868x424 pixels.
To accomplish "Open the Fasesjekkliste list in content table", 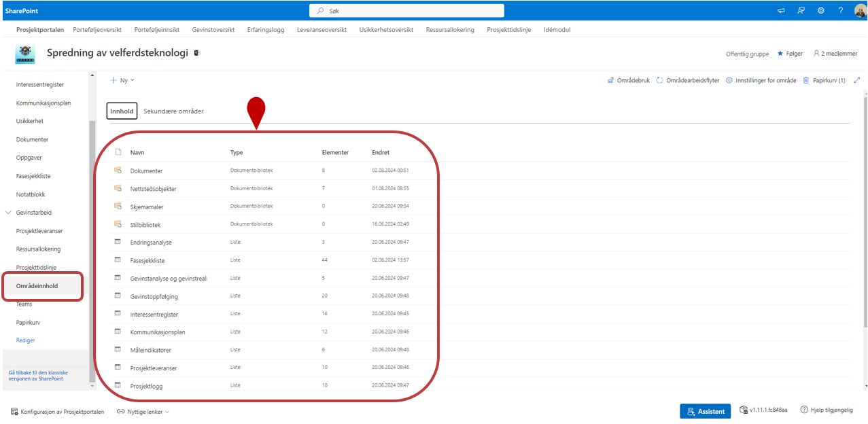I will coord(147,260).
